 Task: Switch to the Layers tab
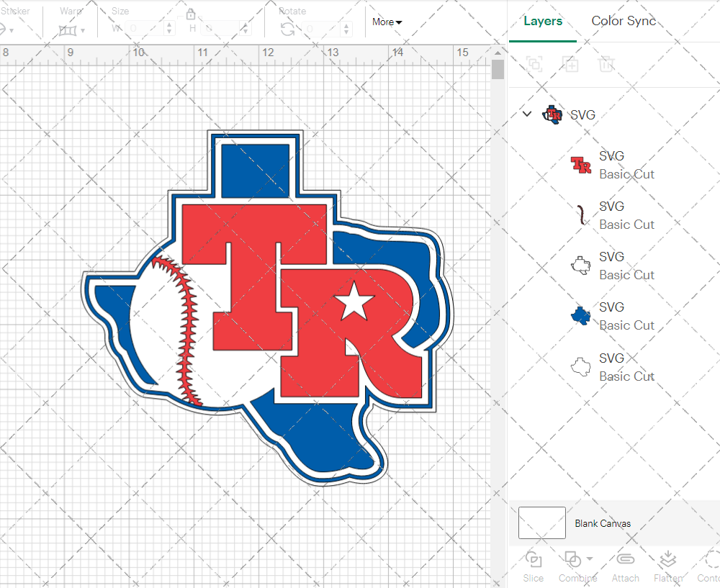(x=543, y=21)
